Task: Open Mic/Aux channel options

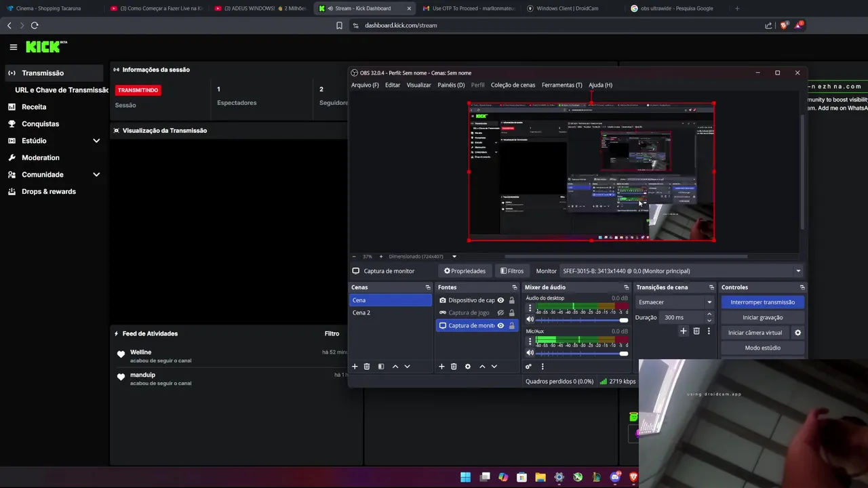Action: point(530,341)
